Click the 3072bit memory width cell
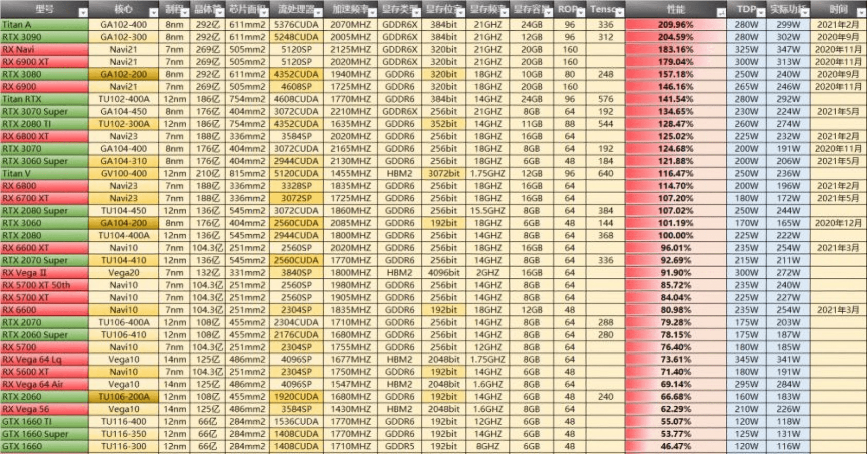Viewport: 868px width, 454px height. (444, 174)
